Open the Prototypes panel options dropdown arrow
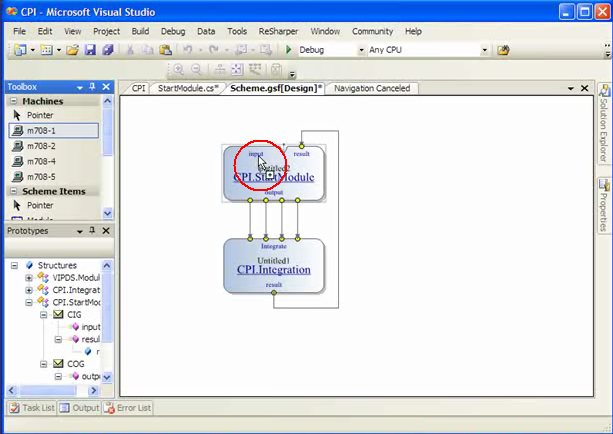613x434 pixels. click(x=80, y=231)
